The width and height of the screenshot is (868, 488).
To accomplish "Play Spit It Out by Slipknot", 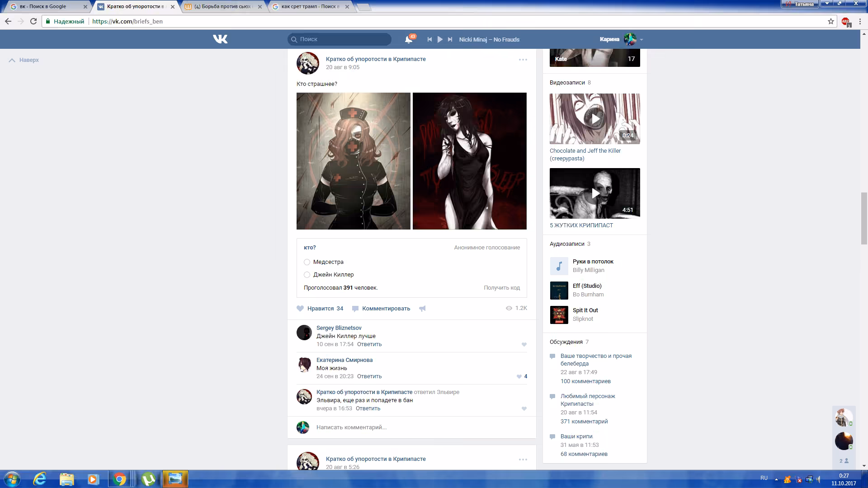I will point(559,315).
